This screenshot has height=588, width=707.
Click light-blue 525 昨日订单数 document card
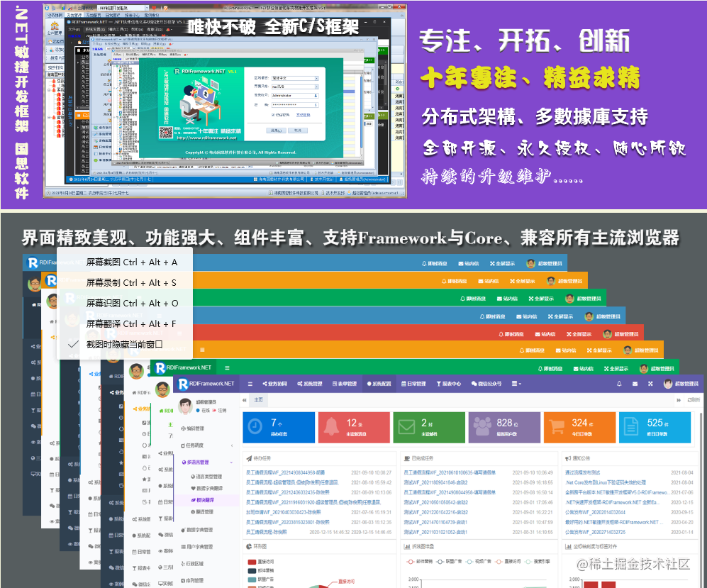[655, 427]
